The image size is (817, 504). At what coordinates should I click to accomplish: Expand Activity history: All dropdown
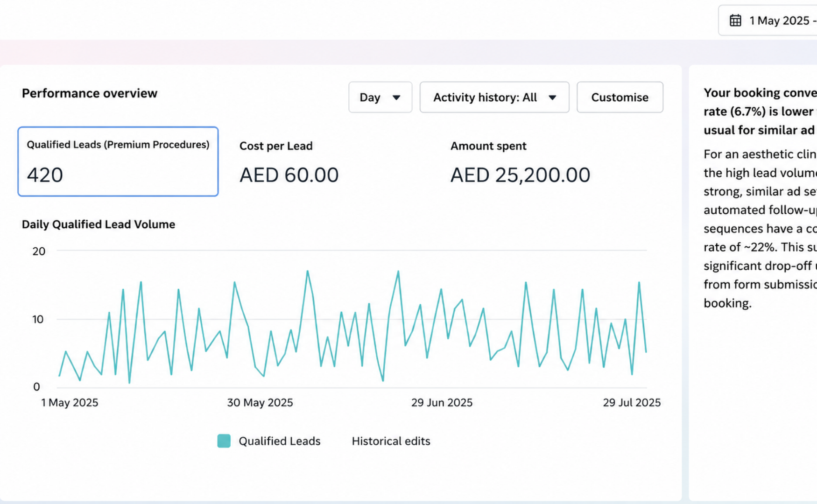click(x=494, y=97)
